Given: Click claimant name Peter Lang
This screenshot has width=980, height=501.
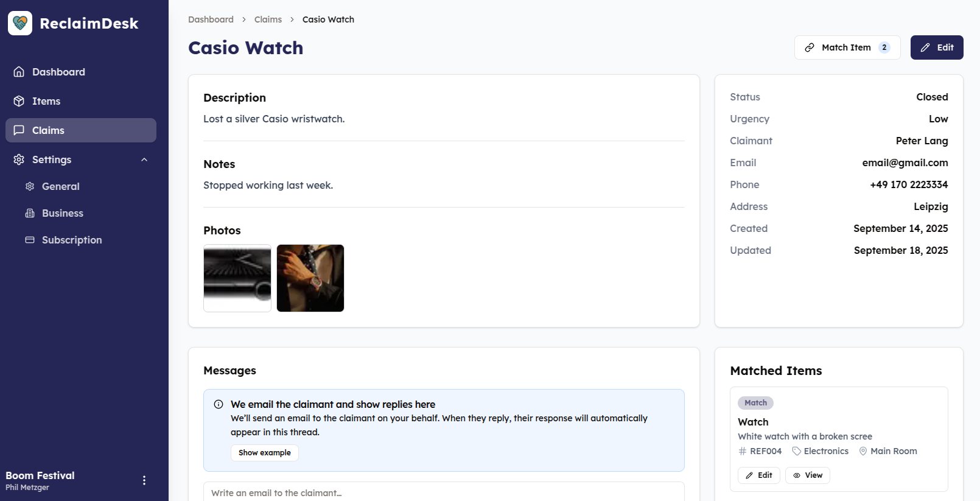Looking at the screenshot, I should point(922,141).
